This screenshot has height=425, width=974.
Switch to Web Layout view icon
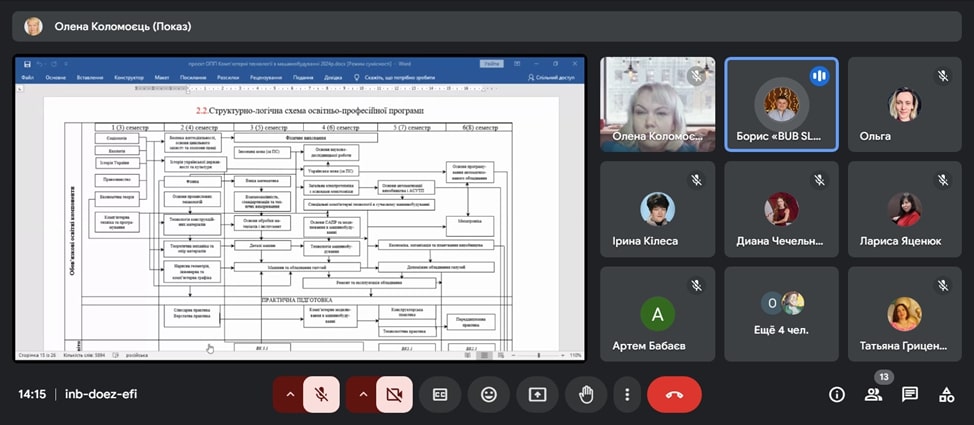(x=501, y=355)
